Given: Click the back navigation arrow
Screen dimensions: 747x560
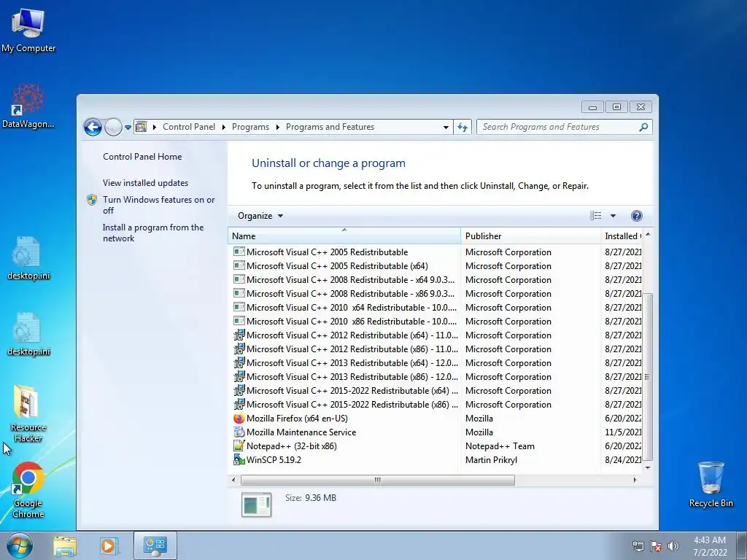Looking at the screenshot, I should coord(93,127).
